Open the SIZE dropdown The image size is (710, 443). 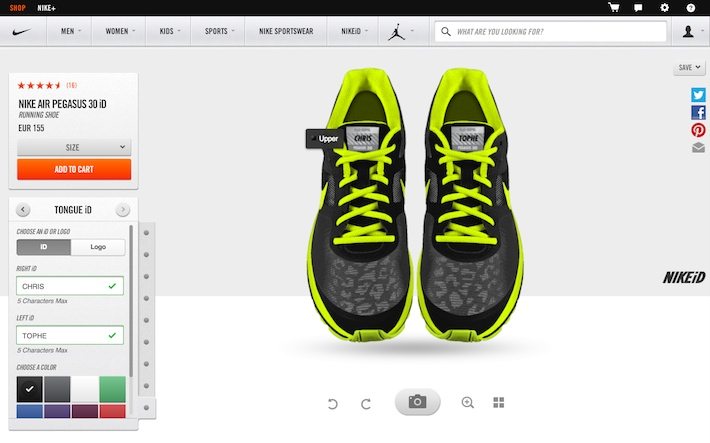point(74,147)
